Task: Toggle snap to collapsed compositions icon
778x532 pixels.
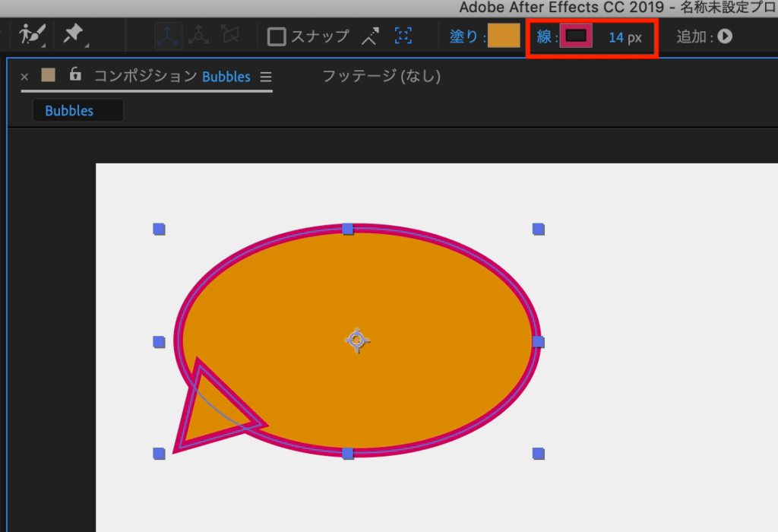Action: (370, 36)
